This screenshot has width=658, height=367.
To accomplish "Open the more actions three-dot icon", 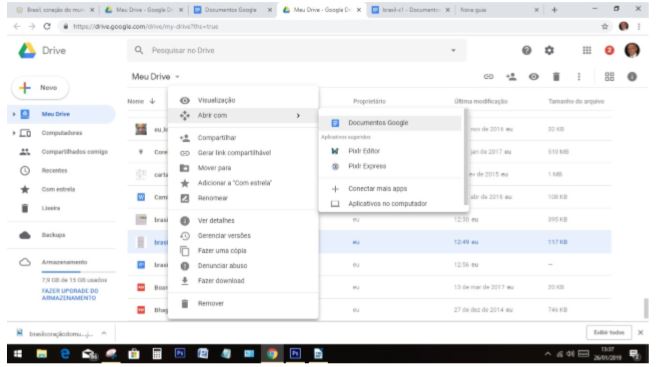I will click(579, 77).
